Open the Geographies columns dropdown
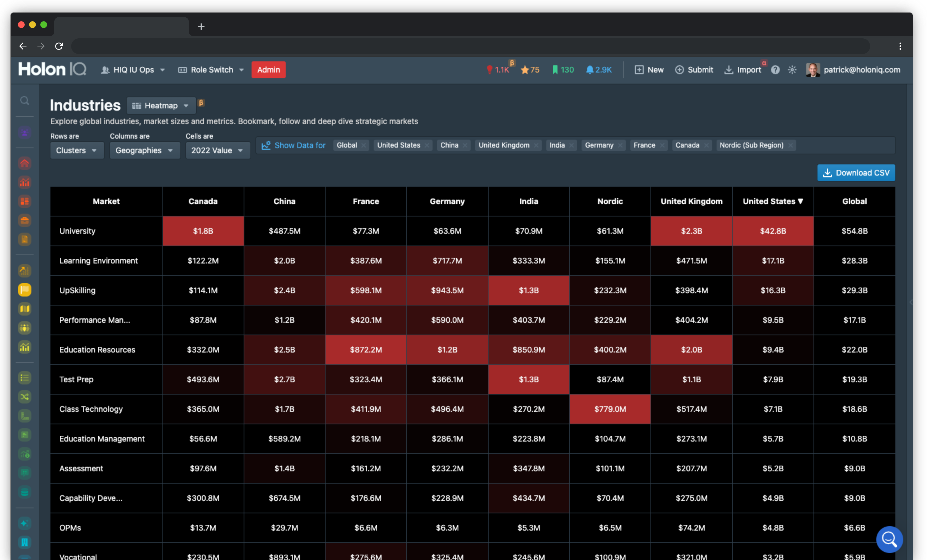The height and width of the screenshot is (560, 927). (x=145, y=150)
